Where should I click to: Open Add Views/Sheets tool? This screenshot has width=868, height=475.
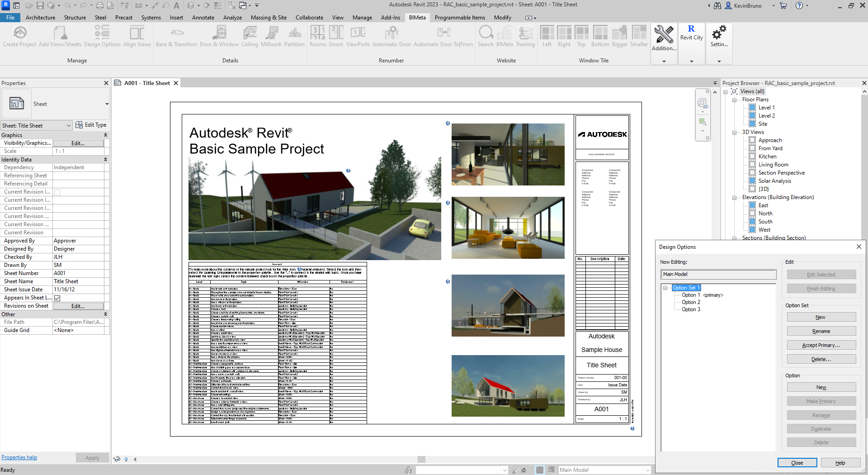click(x=60, y=36)
